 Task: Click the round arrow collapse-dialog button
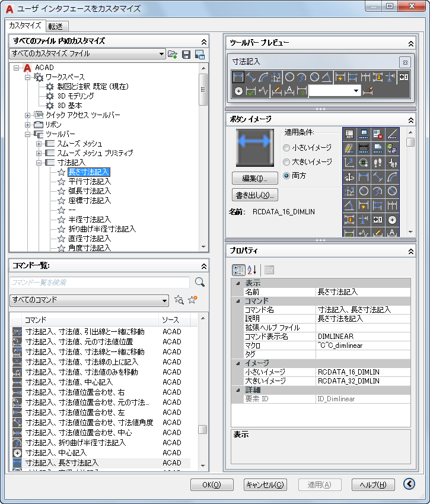409,484
